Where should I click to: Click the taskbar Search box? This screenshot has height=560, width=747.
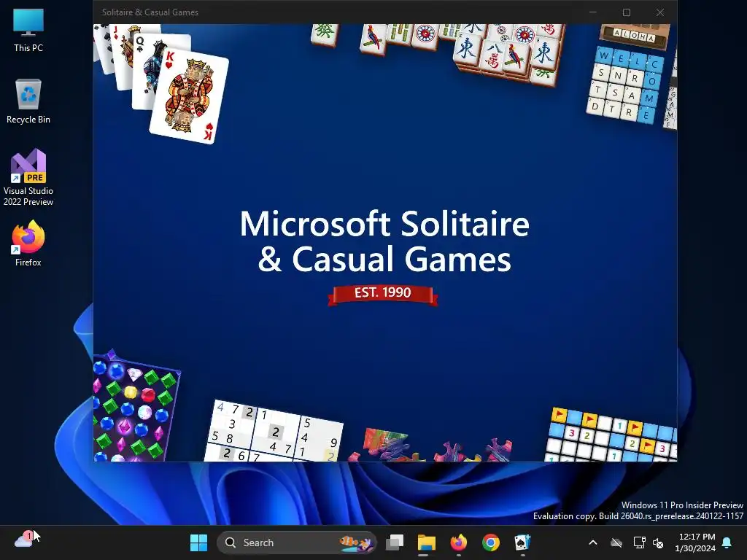point(296,542)
